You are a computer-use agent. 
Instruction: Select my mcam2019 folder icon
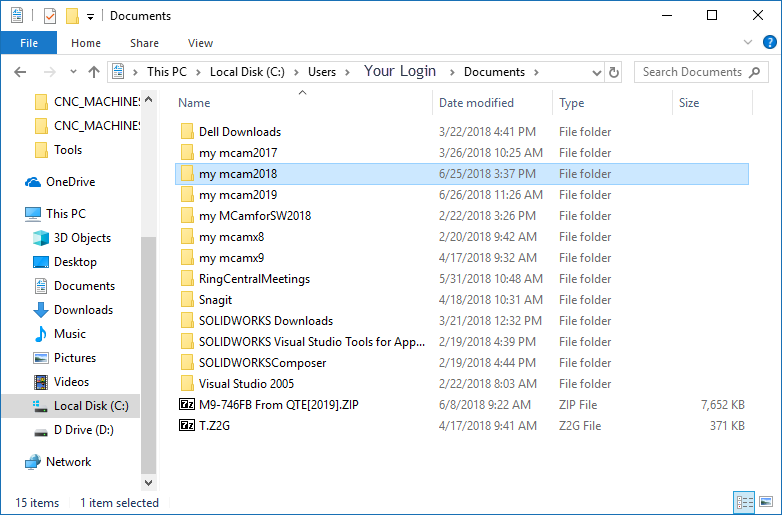pos(187,194)
